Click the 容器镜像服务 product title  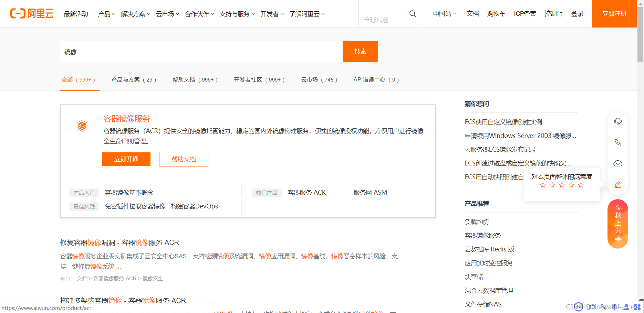tap(127, 119)
